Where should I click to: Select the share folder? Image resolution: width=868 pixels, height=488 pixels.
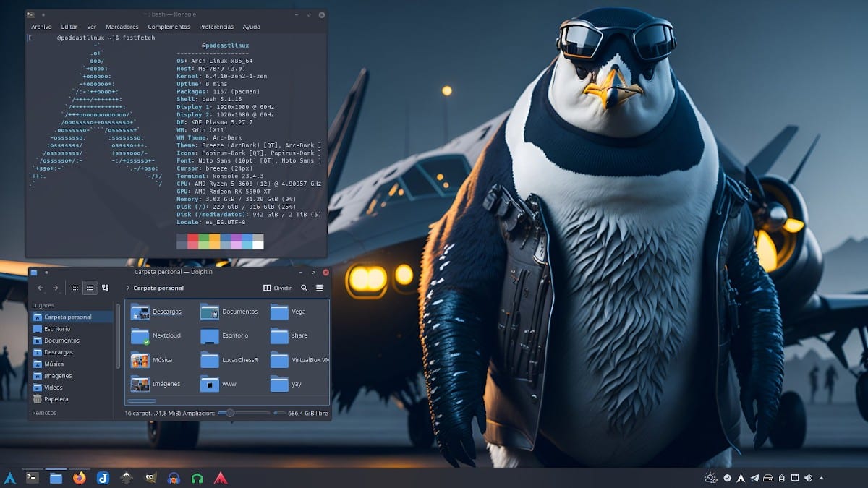pos(289,335)
